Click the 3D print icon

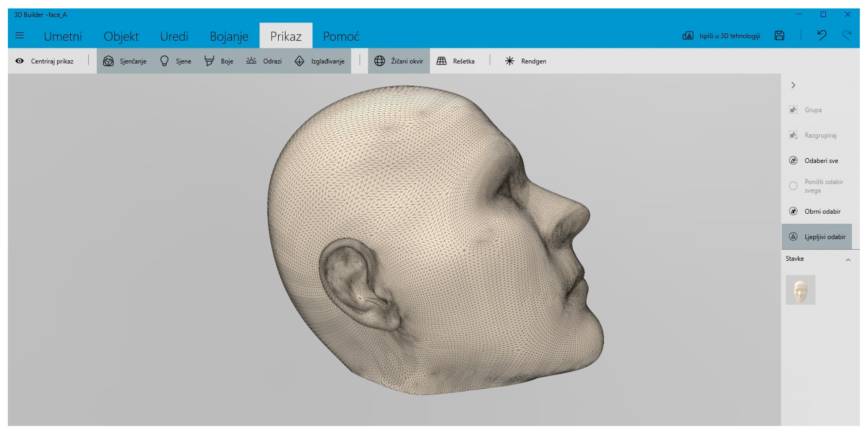688,36
